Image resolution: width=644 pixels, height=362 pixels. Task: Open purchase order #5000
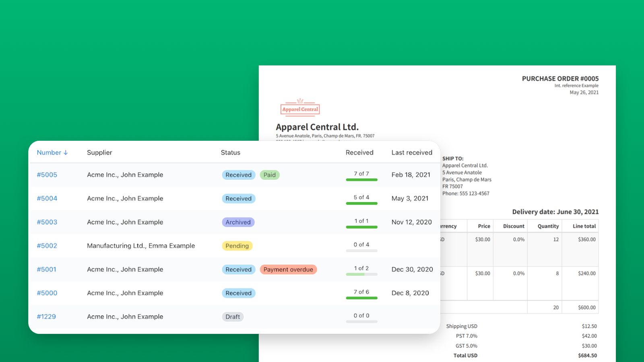coord(47,293)
